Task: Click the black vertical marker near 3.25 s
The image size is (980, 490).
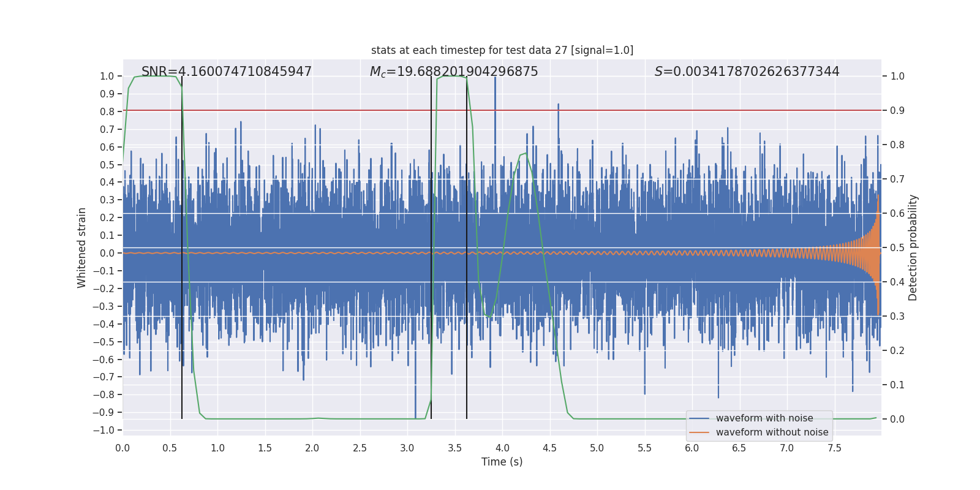Action: coord(431,247)
